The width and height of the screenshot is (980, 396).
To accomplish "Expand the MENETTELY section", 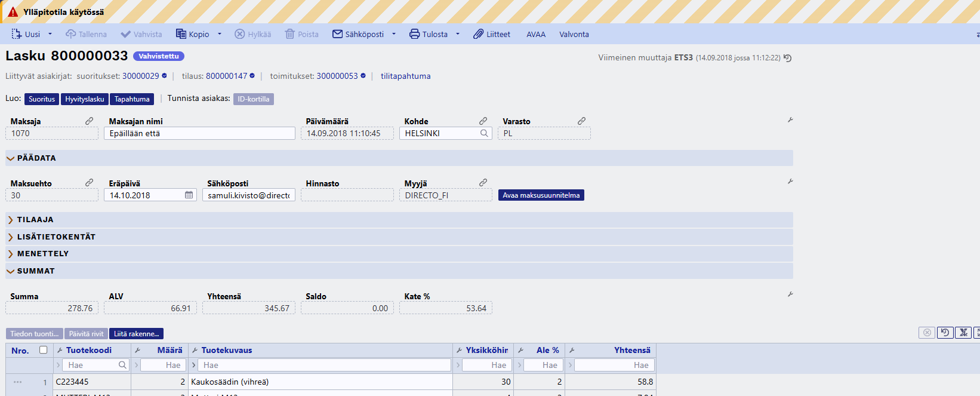I will (x=10, y=254).
